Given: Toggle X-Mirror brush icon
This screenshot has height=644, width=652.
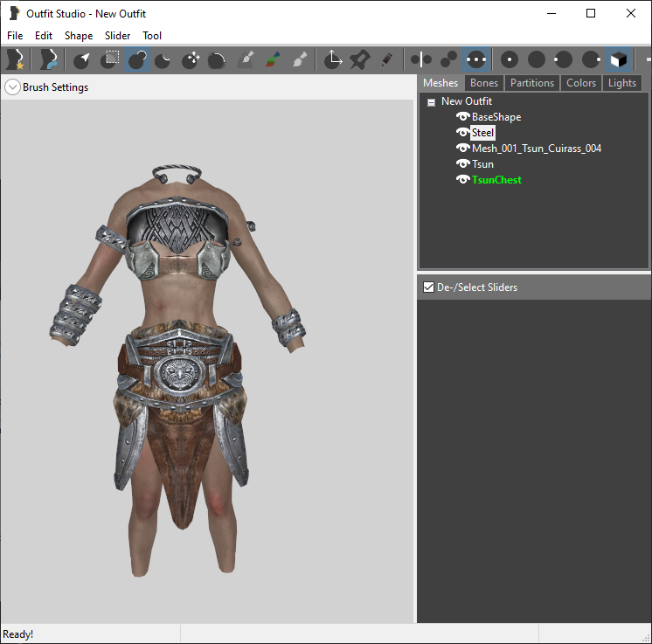Looking at the screenshot, I should click(x=421, y=59).
